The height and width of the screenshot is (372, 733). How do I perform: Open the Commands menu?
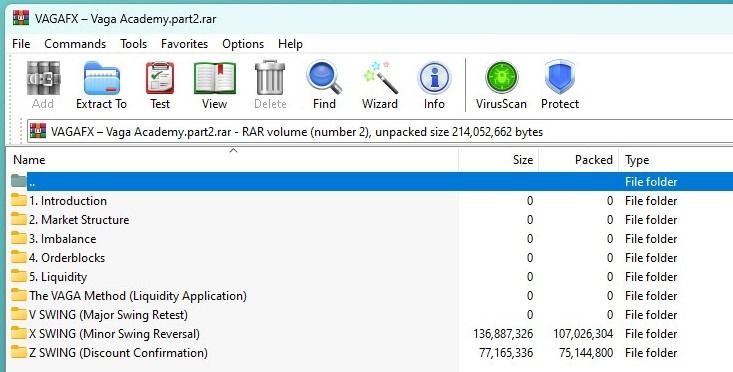coord(75,44)
